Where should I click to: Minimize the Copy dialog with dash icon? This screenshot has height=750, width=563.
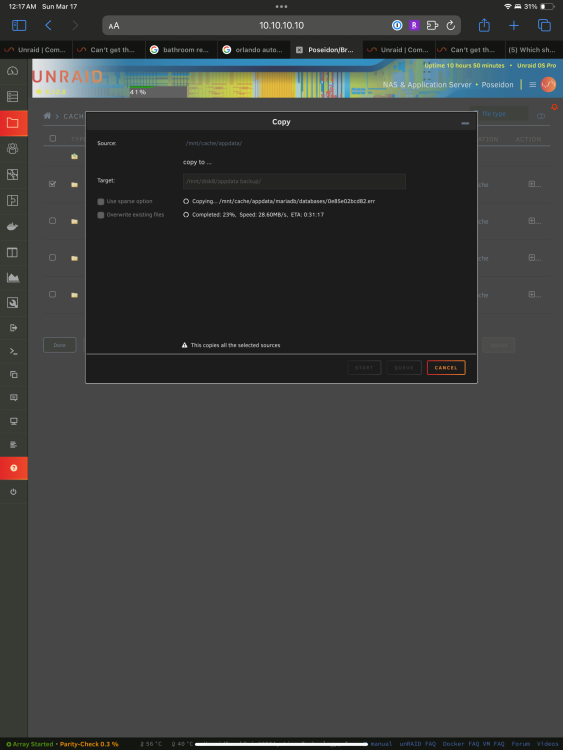pos(465,123)
